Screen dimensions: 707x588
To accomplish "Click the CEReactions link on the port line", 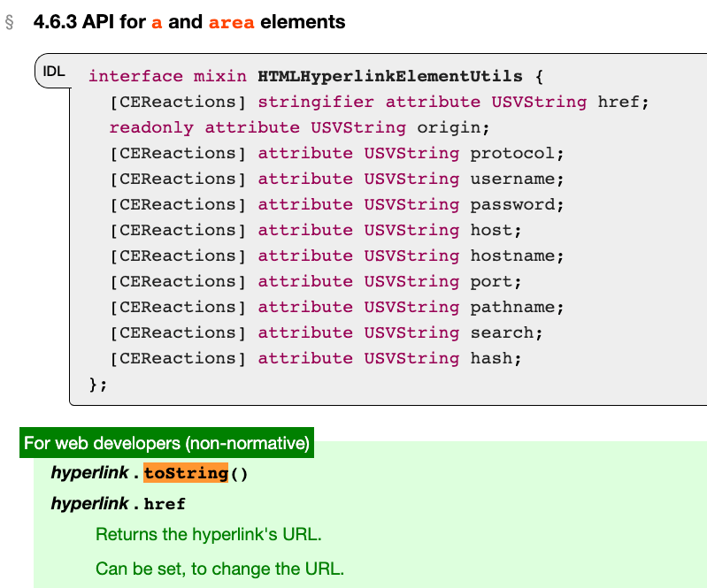I will [178, 281].
